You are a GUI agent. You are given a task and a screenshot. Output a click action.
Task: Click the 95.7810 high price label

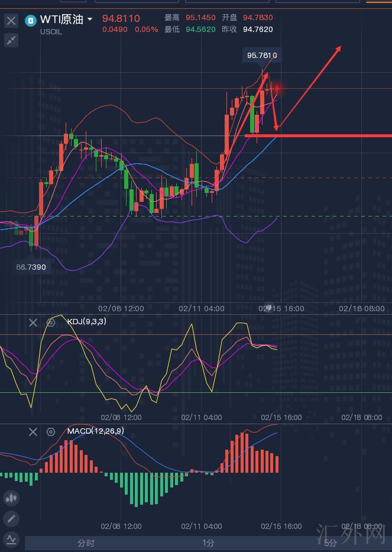(x=262, y=55)
